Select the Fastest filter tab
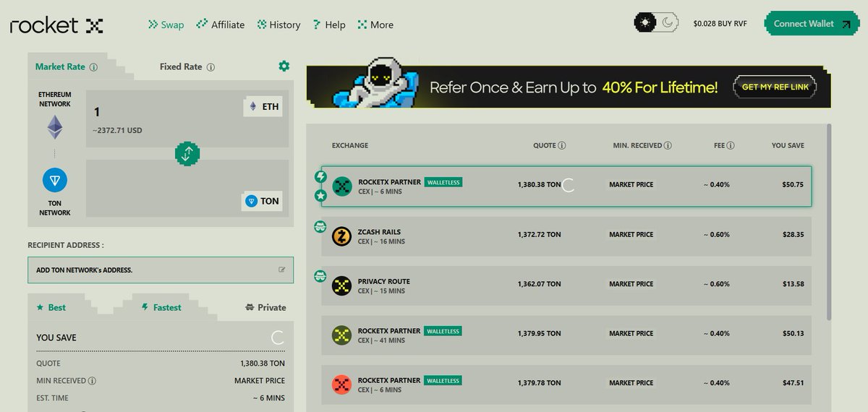 point(161,307)
